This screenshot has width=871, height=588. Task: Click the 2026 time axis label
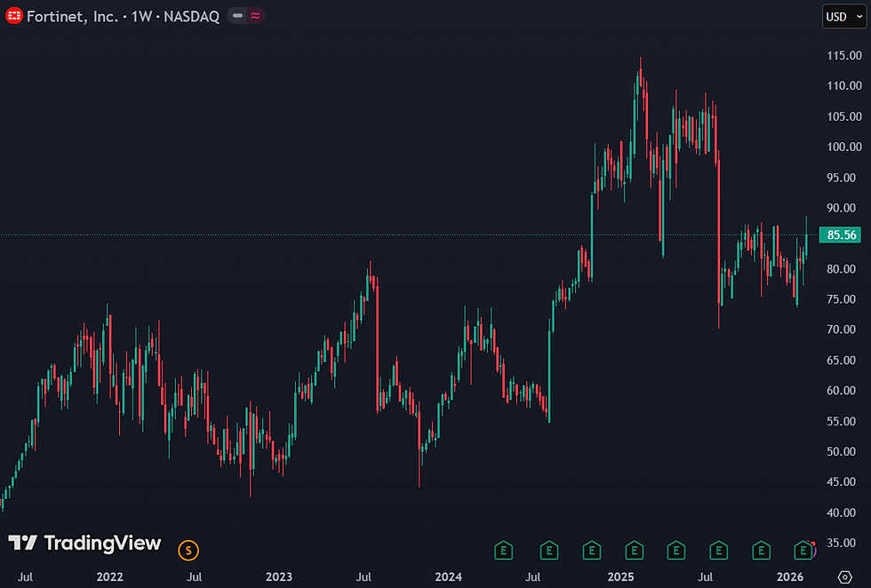(x=790, y=576)
